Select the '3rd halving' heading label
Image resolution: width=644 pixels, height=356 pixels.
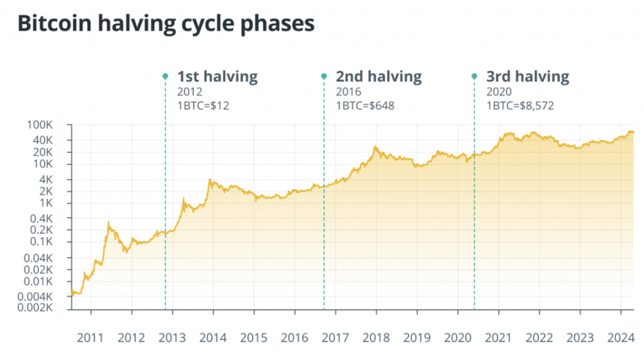tap(528, 76)
